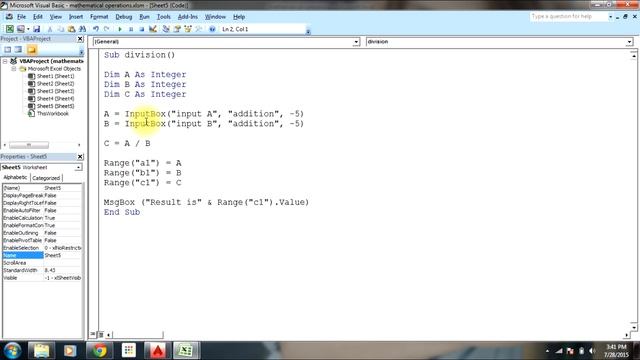640x360 pixels.
Task: Open Properties Window toolbar icon
Action: point(177,29)
